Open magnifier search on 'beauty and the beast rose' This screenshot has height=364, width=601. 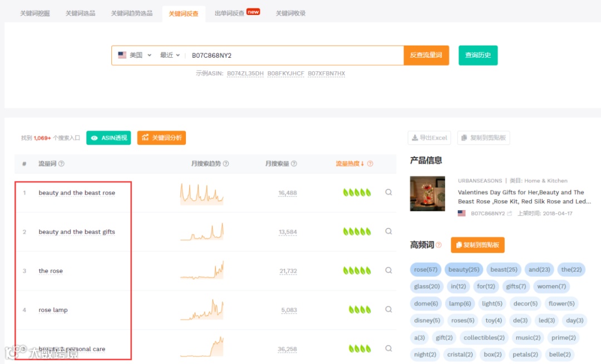[x=388, y=193]
